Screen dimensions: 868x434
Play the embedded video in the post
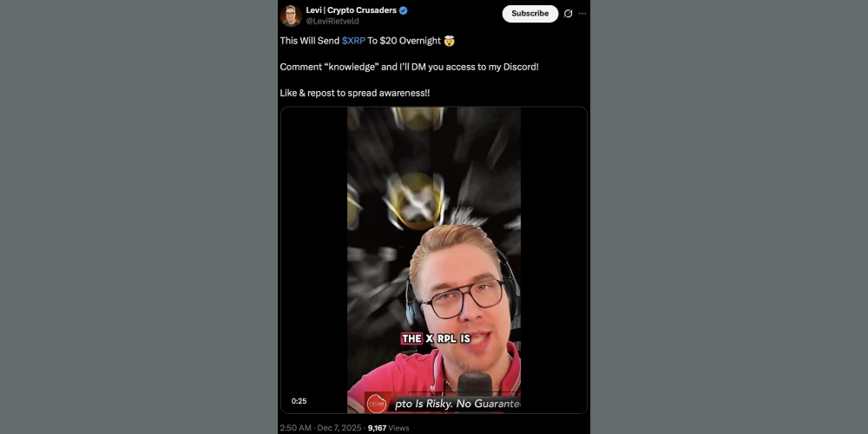click(434, 260)
